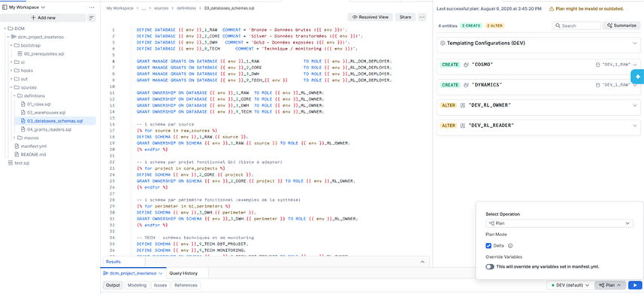This screenshot has height=294, width=644.
Task: Open My Workspace dropdown
Action: tap(27, 8)
